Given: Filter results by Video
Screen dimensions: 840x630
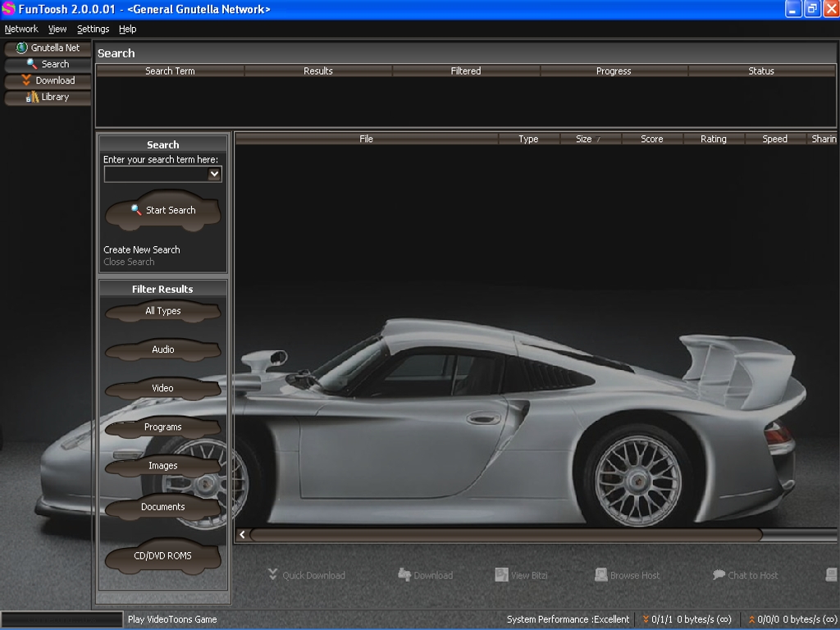Looking at the screenshot, I should [x=162, y=388].
